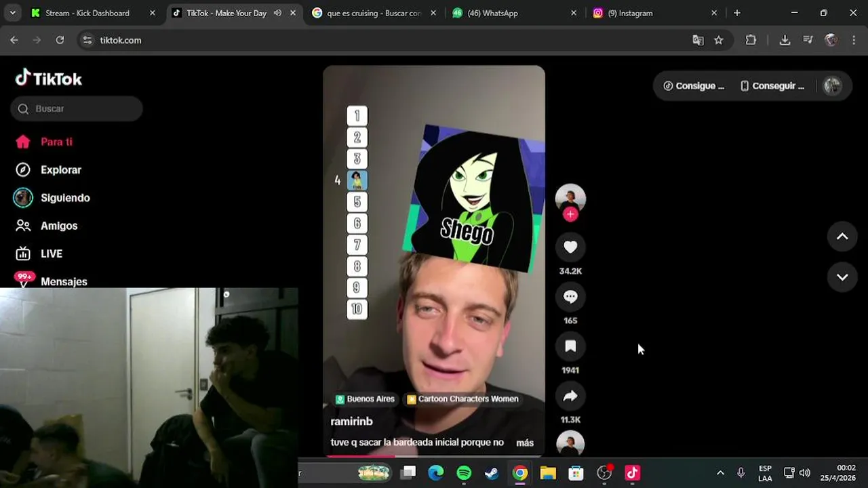Seek along the red video progress bar
The image size is (868, 488).
coord(434,455)
